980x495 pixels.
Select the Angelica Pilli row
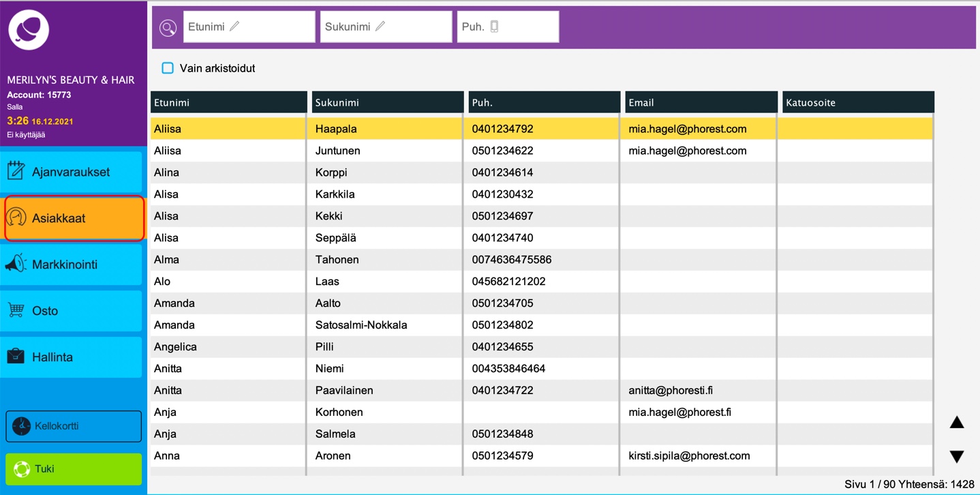click(542, 347)
